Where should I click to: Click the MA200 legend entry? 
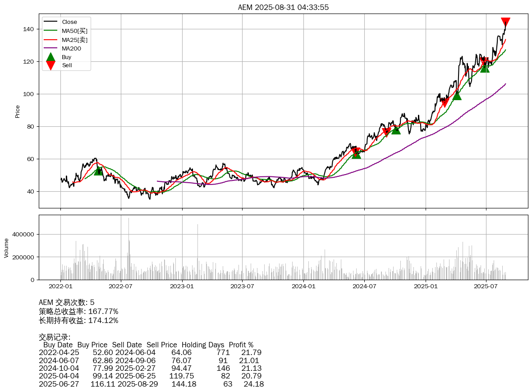pyautogui.click(x=71, y=48)
